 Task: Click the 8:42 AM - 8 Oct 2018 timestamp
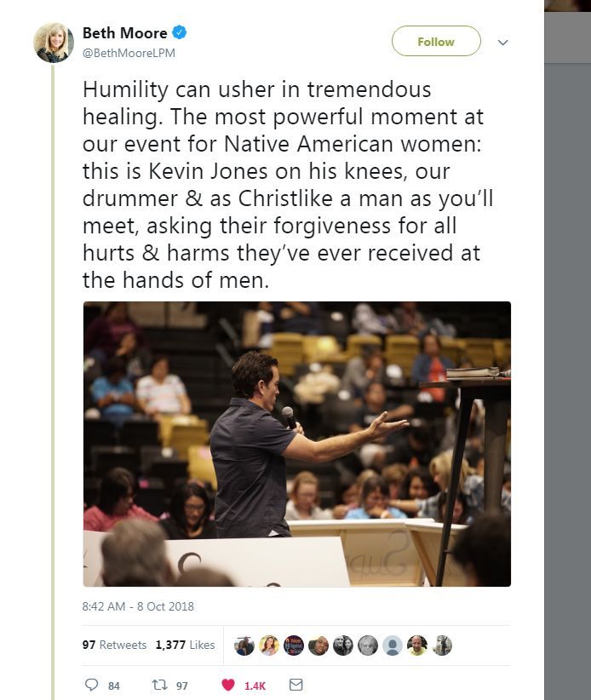point(138,606)
